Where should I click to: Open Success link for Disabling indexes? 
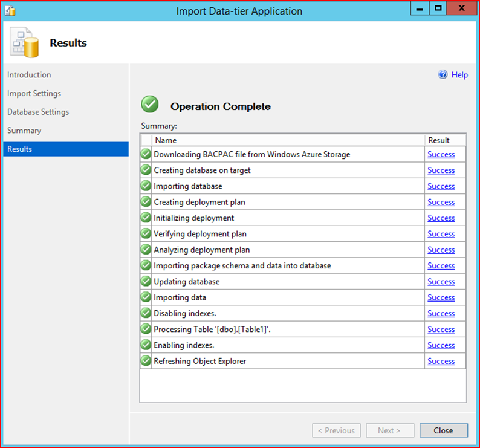(441, 314)
